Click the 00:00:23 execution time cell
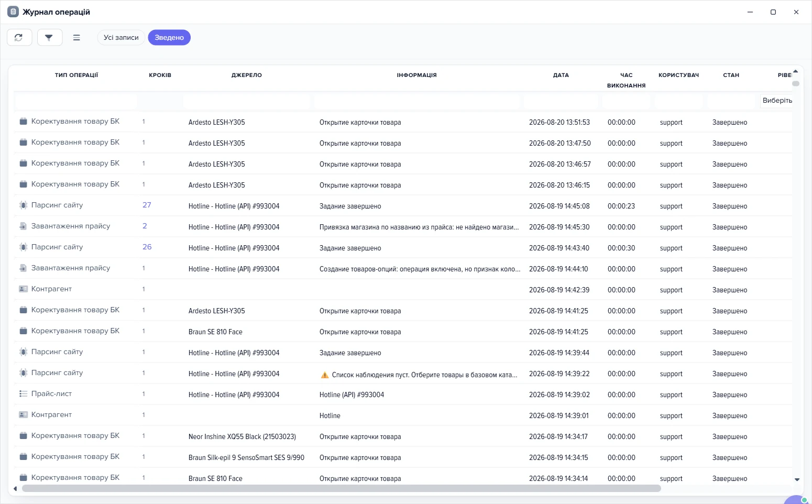 point(621,206)
